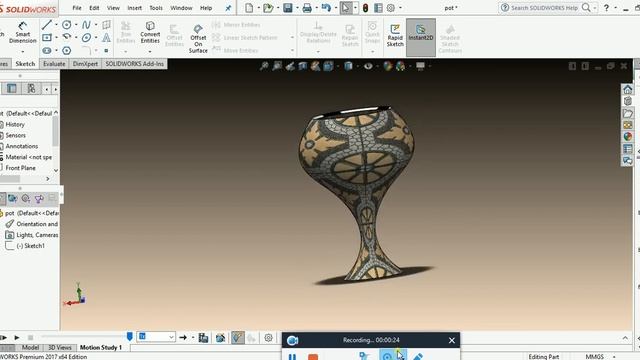This screenshot has width=640, height=360.
Task: Select the Point sketch tool
Action: pos(106,51)
